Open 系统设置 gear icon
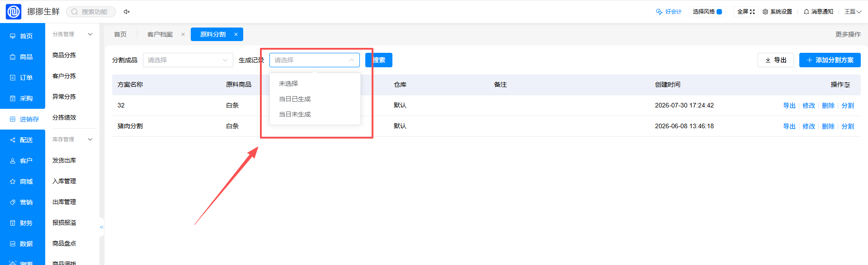868x265 pixels. [x=765, y=12]
